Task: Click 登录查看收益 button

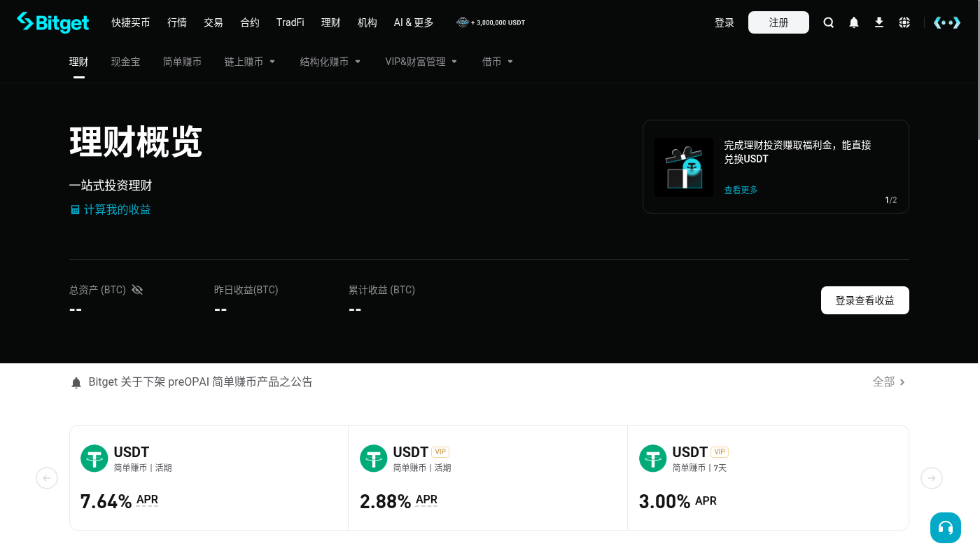Action: tap(865, 300)
